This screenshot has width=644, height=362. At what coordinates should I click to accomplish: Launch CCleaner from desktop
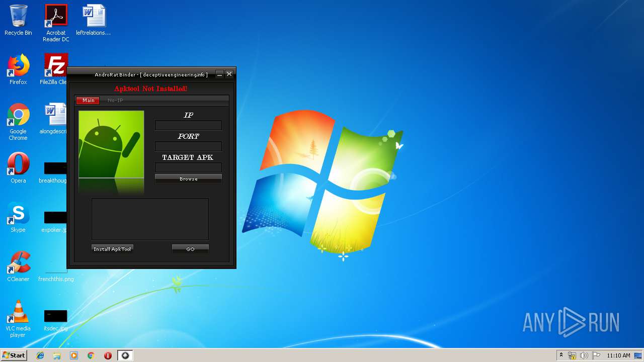[x=18, y=266]
